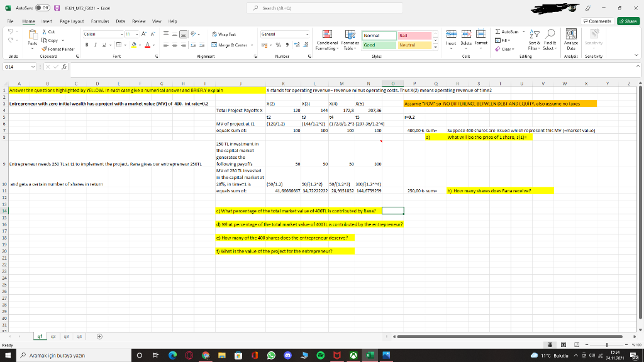Apply the Merge & Center command
644x362 pixels.
click(230, 45)
